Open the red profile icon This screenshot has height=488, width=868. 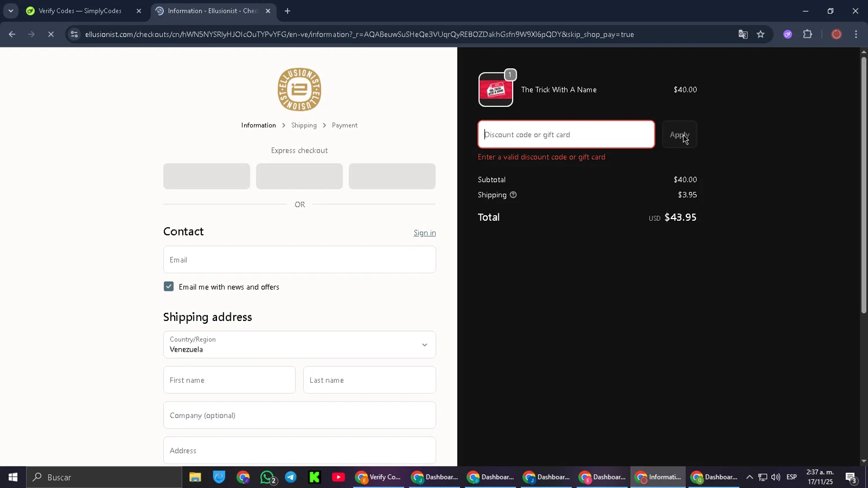click(x=836, y=35)
